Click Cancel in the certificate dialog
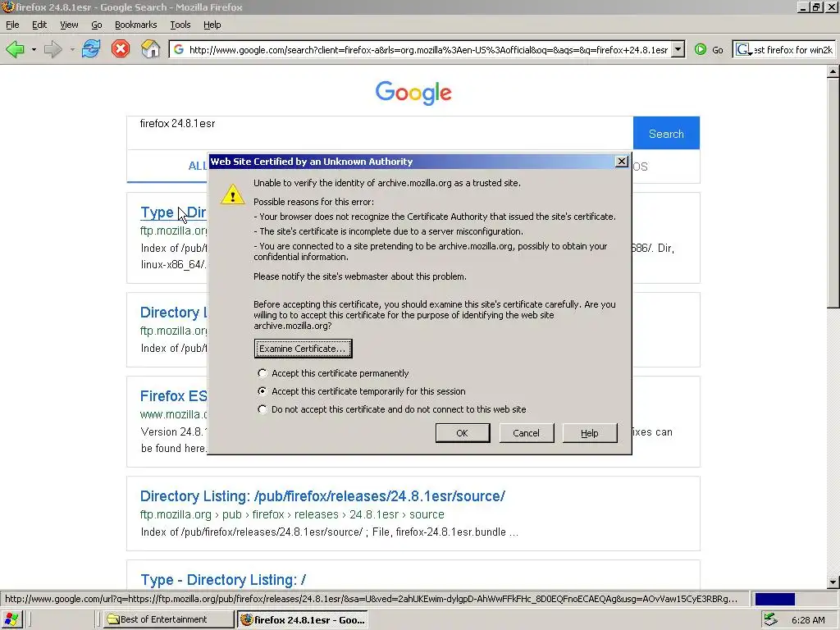 pos(526,433)
